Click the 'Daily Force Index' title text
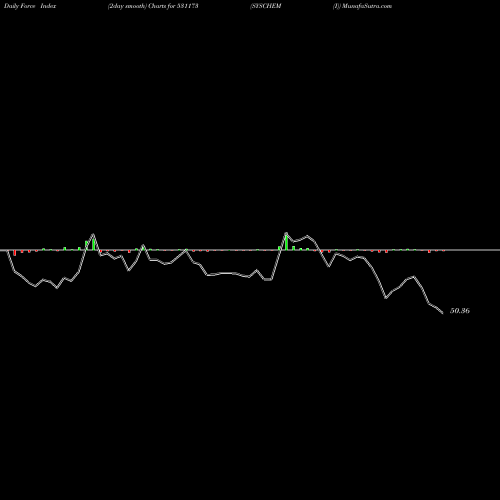The image size is (500, 500). coord(30,6)
